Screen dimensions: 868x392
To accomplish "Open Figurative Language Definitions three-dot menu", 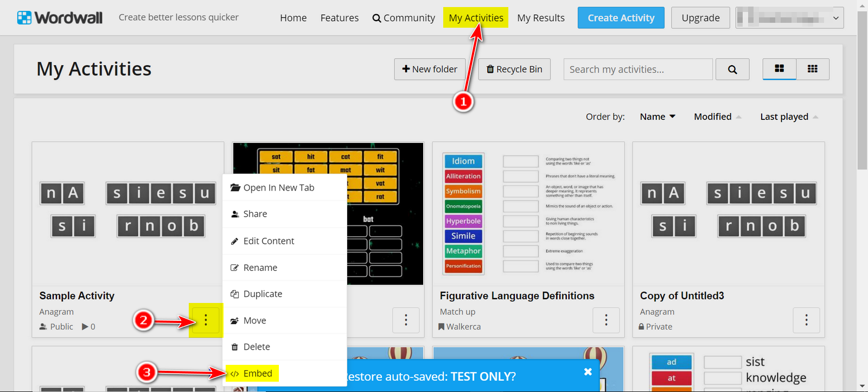I will click(x=606, y=320).
